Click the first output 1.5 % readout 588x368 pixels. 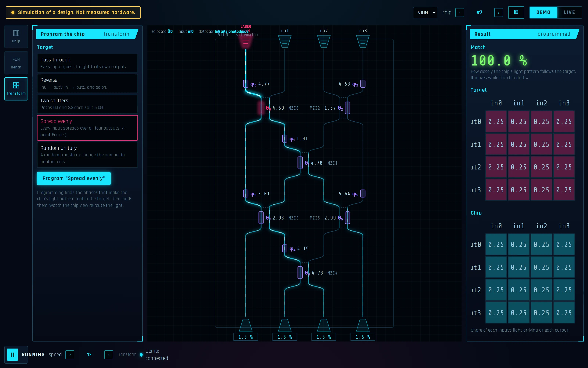246,337
